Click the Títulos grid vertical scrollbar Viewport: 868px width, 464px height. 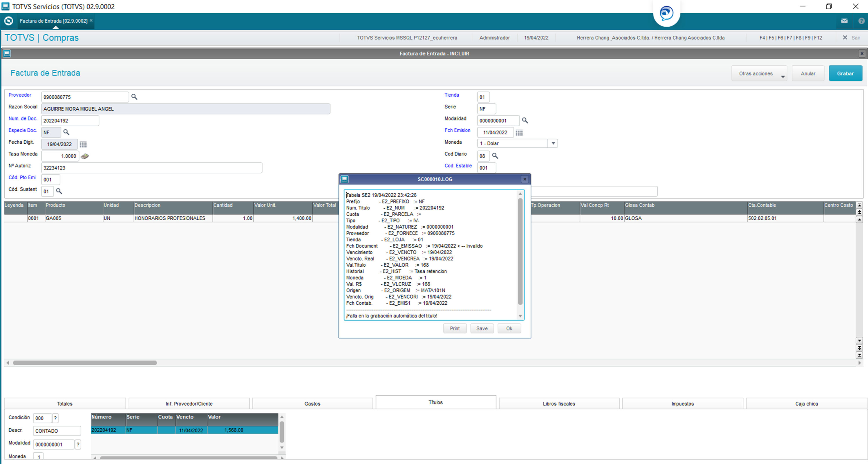click(x=282, y=432)
